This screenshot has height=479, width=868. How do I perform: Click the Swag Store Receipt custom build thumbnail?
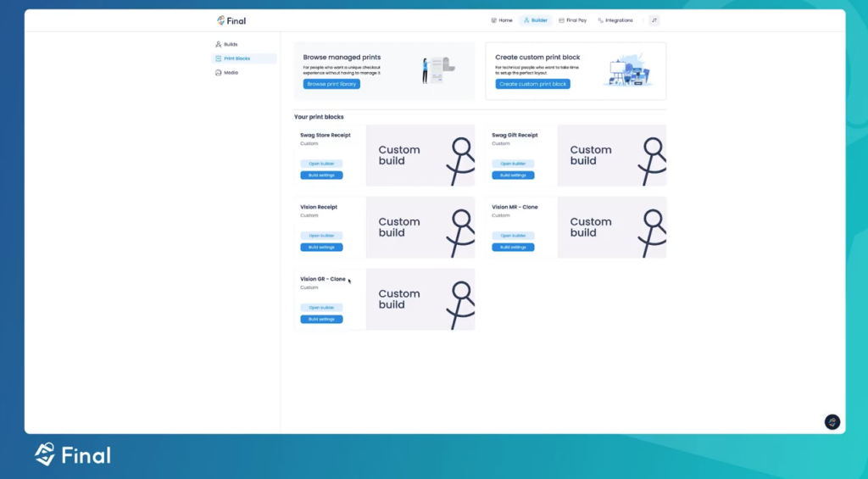click(420, 156)
